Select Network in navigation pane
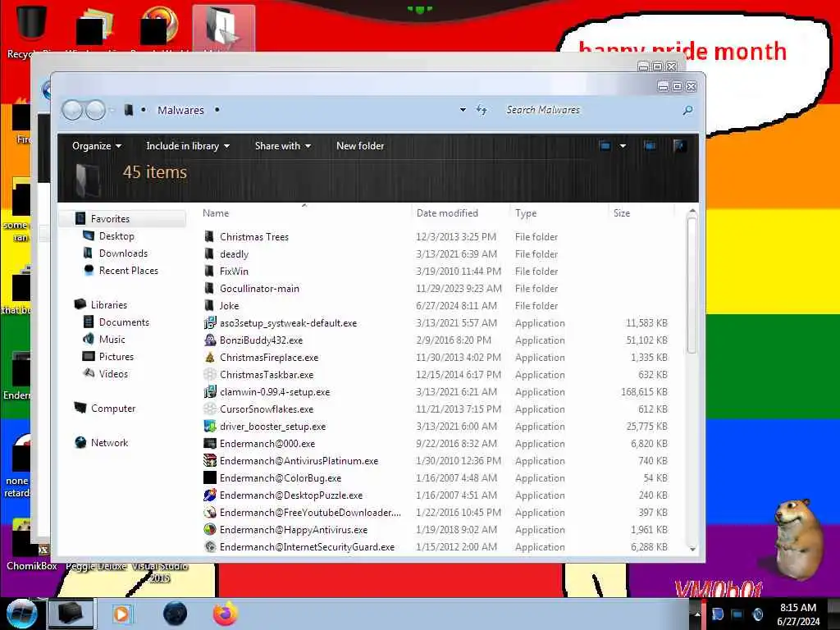Screen dimensions: 840x630 click(x=109, y=442)
